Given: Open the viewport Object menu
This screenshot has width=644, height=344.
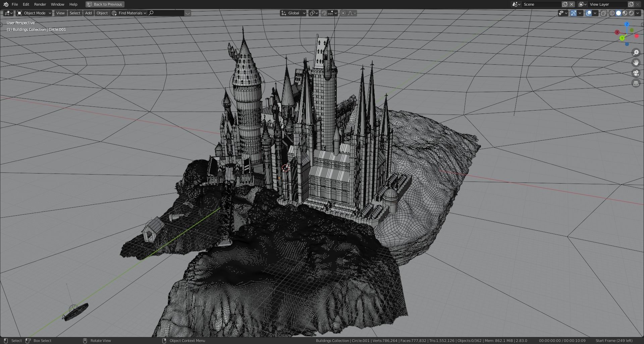Looking at the screenshot, I should [102, 13].
